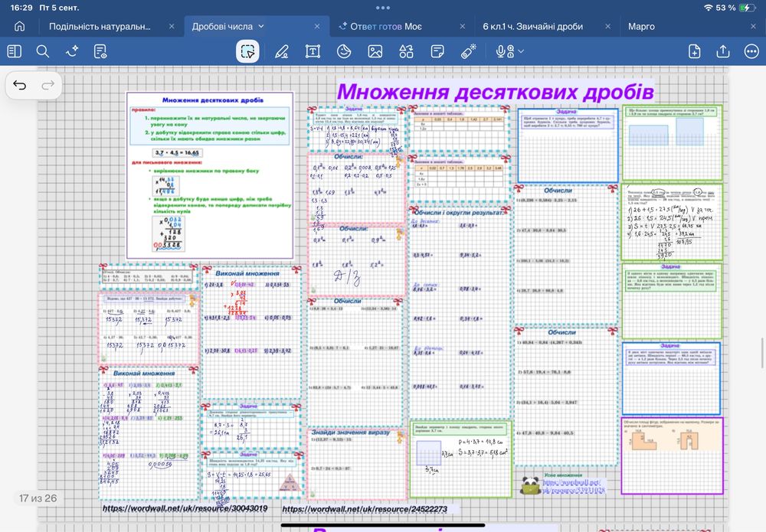Close the Дробові числа tab
Screen dimensions: 766x532
click(317, 26)
